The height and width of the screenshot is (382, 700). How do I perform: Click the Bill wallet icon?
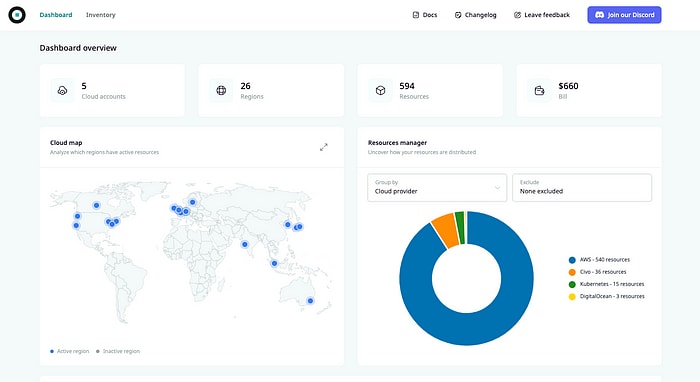pyautogui.click(x=539, y=91)
